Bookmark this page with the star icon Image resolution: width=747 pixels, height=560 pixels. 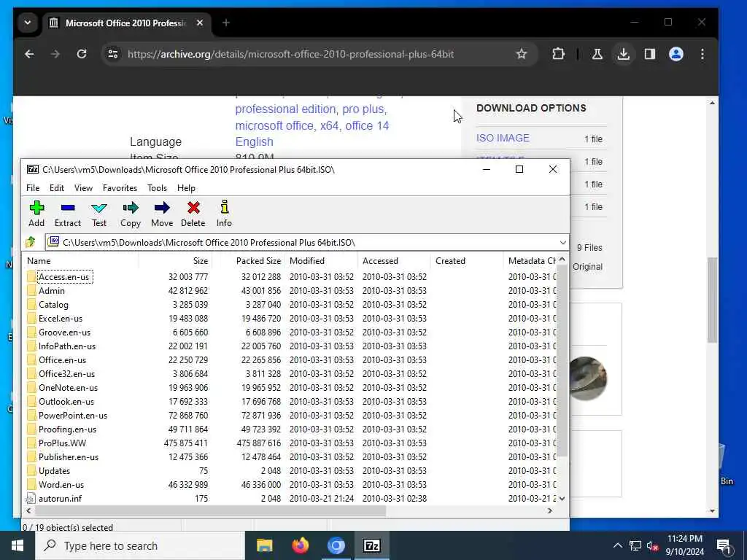click(x=522, y=54)
